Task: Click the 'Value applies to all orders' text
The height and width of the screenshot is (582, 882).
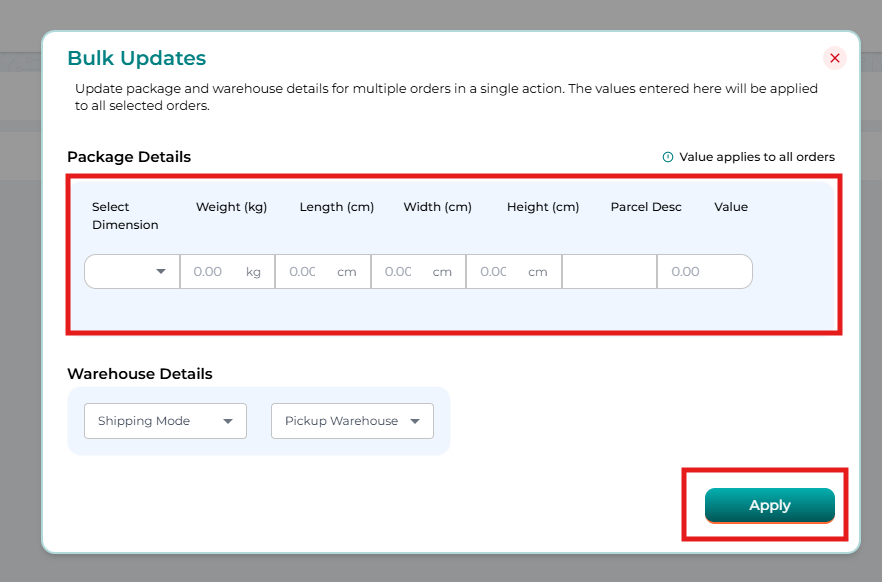Action: pyautogui.click(x=756, y=157)
